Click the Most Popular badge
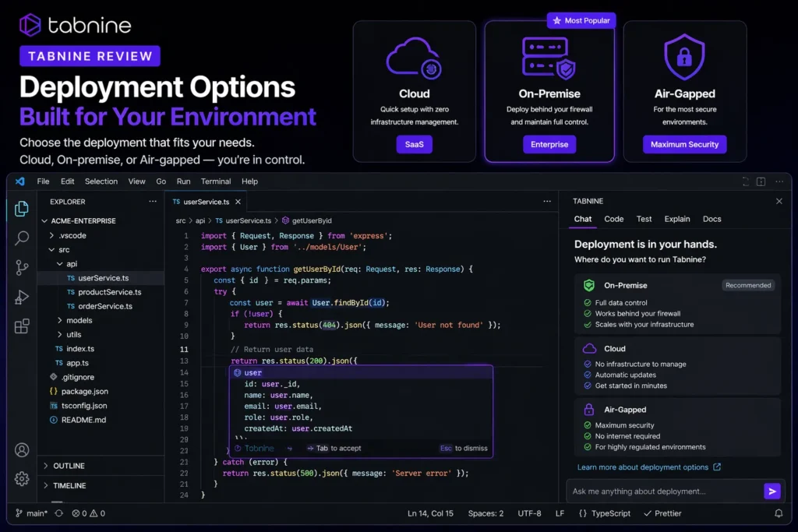The width and height of the screenshot is (798, 532). coord(581,20)
